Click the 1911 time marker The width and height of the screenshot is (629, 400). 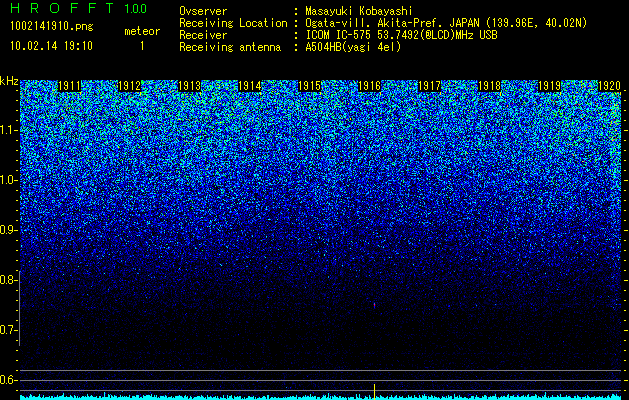pyautogui.click(x=70, y=86)
